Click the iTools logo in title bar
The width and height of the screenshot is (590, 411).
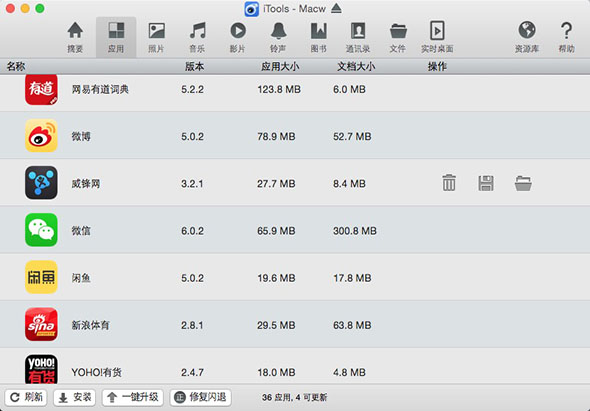[x=251, y=9]
